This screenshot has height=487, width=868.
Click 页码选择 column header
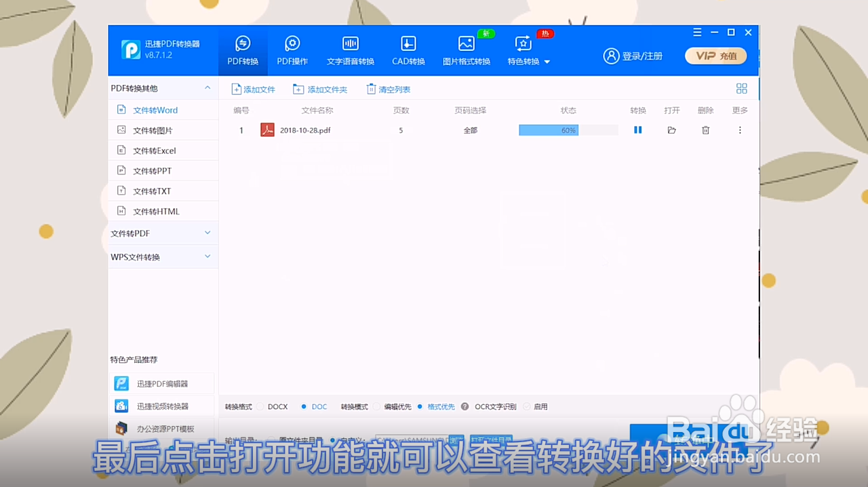click(x=471, y=111)
